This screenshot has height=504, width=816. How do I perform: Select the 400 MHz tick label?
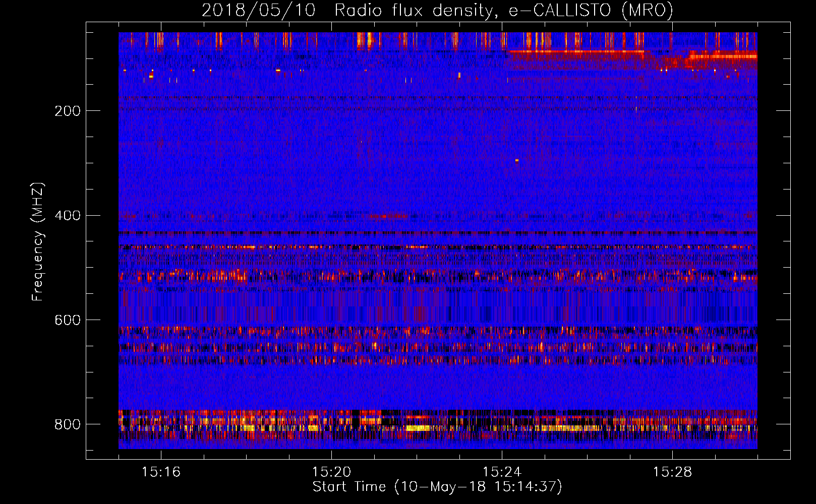(67, 216)
